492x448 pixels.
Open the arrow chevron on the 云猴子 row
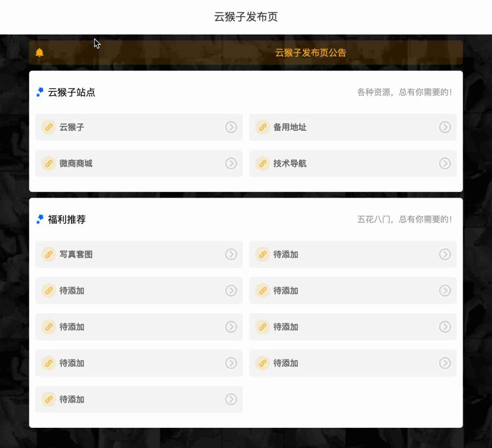coord(231,127)
